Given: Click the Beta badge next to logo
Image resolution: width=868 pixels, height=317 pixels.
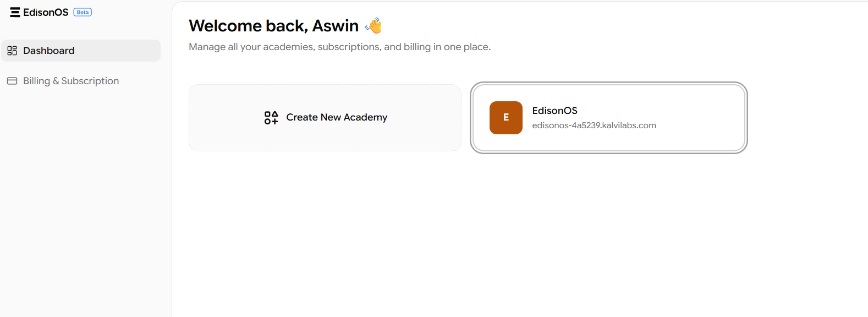Looking at the screenshot, I should click(83, 12).
